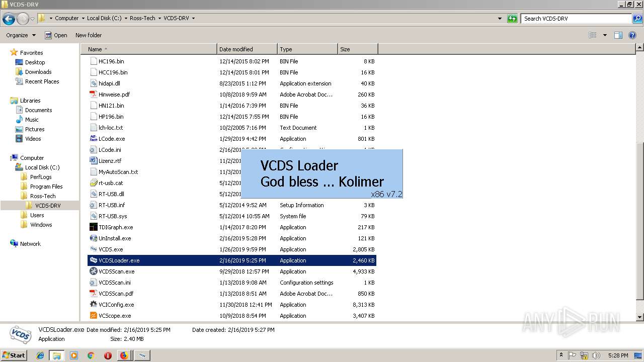Sort by the Size column header
This screenshot has width=644, height=362.
[x=358, y=49]
